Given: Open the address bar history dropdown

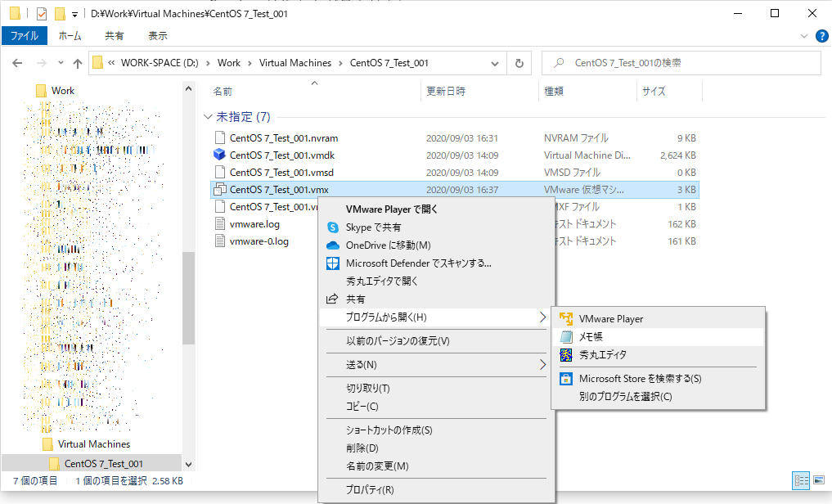Looking at the screenshot, I should [x=495, y=63].
